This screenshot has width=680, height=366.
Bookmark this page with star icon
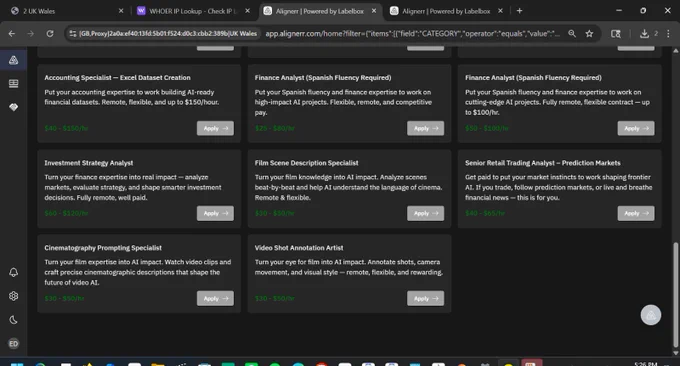point(589,33)
